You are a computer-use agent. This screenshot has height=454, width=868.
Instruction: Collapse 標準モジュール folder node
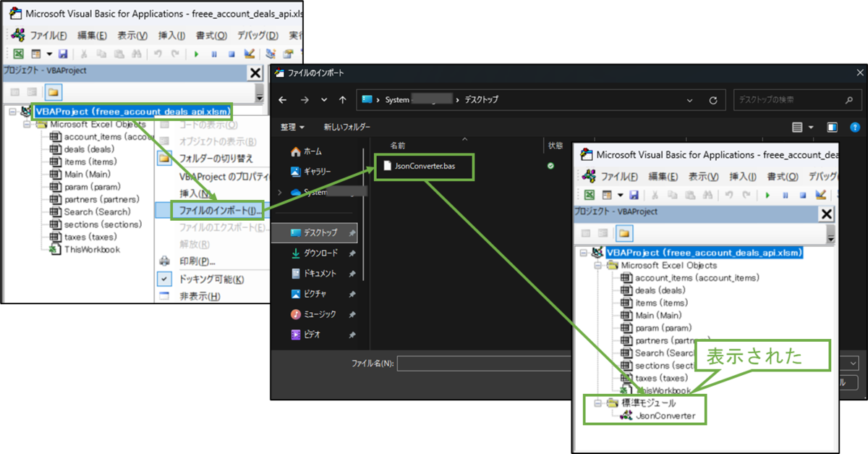598,403
